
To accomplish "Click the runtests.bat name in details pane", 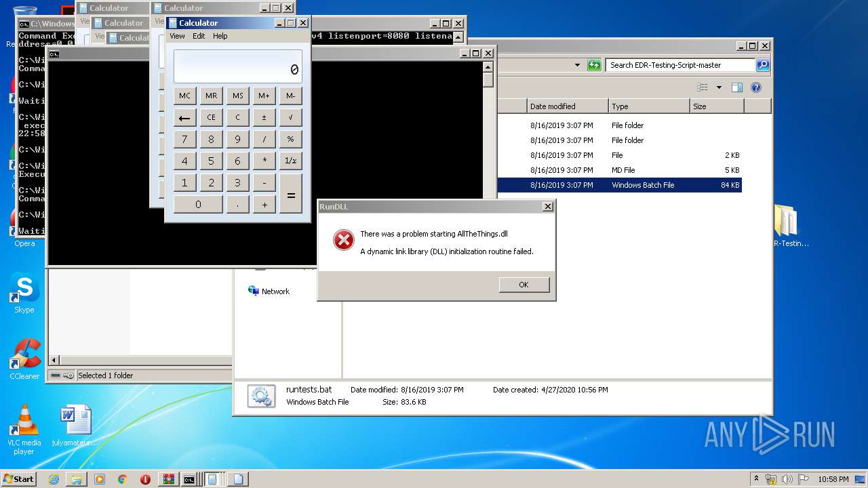I will pyautogui.click(x=309, y=390).
